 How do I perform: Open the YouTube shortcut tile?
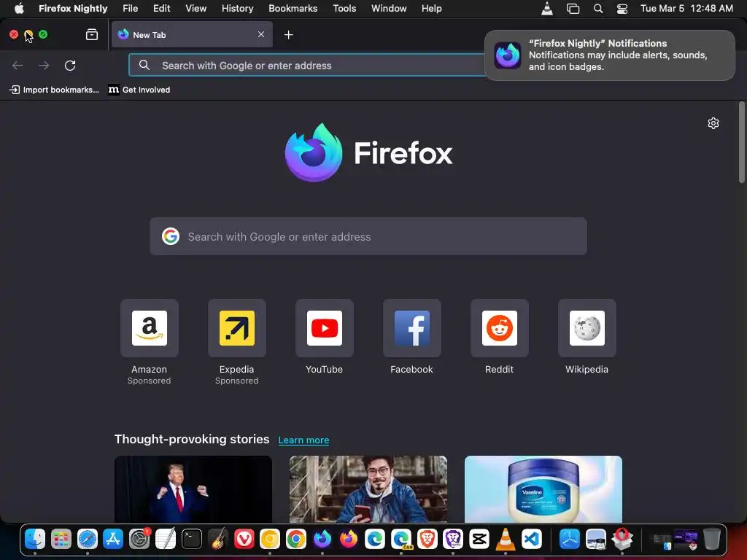(x=325, y=328)
